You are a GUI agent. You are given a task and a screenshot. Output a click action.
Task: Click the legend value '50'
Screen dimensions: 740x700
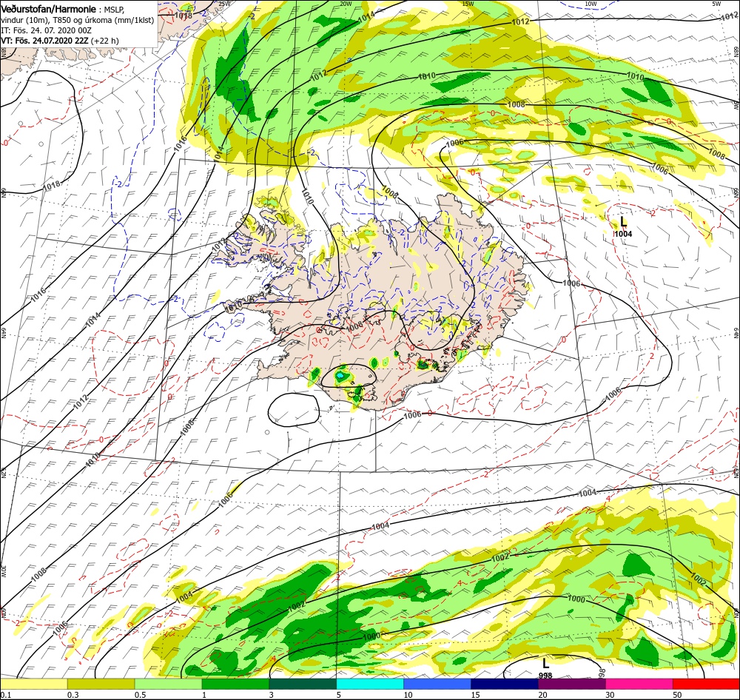[x=677, y=695]
